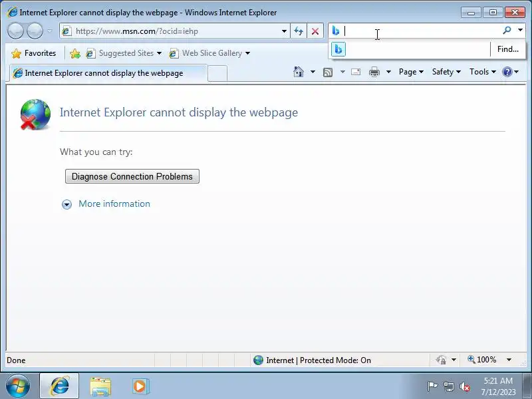Click the Find... button in search dropdown

point(508,49)
